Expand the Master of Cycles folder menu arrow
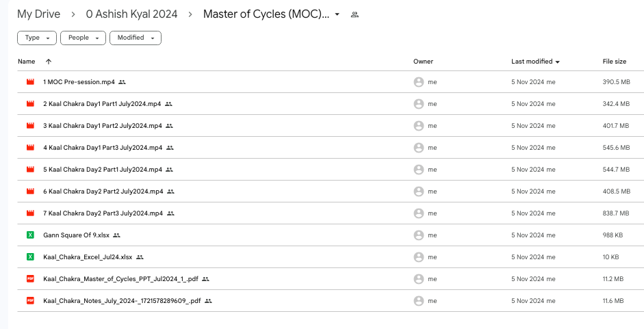Image resolution: width=644 pixels, height=329 pixels. coord(337,14)
